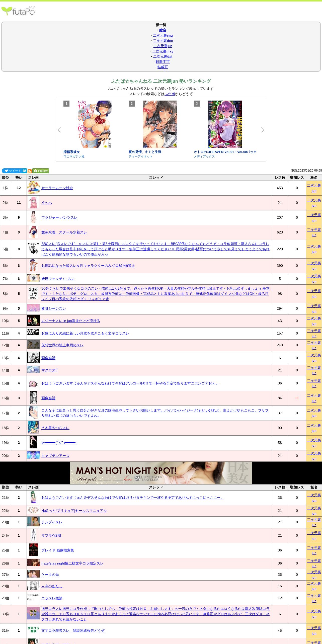Open the 競泳水着 スクール水着スレ thread

(64, 232)
